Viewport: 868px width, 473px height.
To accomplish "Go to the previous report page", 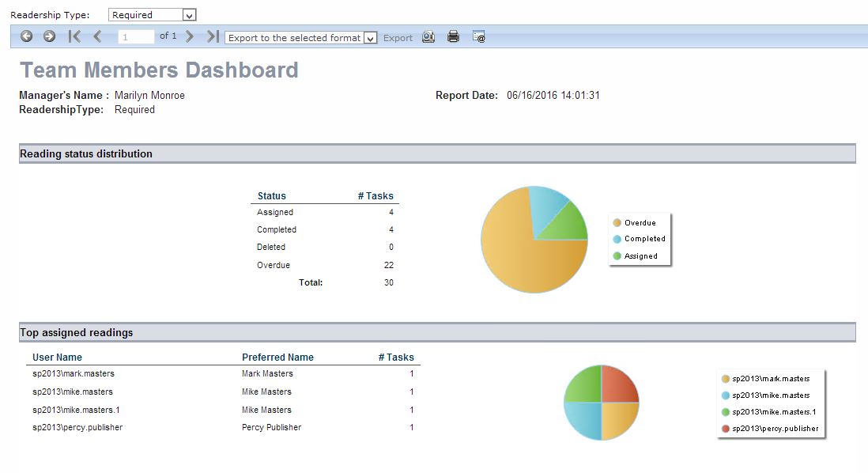I will 97,36.
